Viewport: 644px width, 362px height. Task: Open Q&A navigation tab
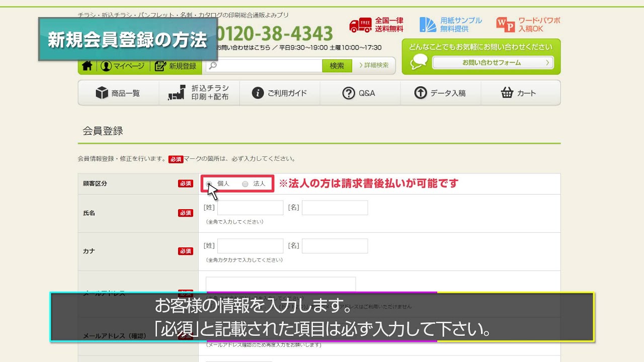[x=360, y=93]
